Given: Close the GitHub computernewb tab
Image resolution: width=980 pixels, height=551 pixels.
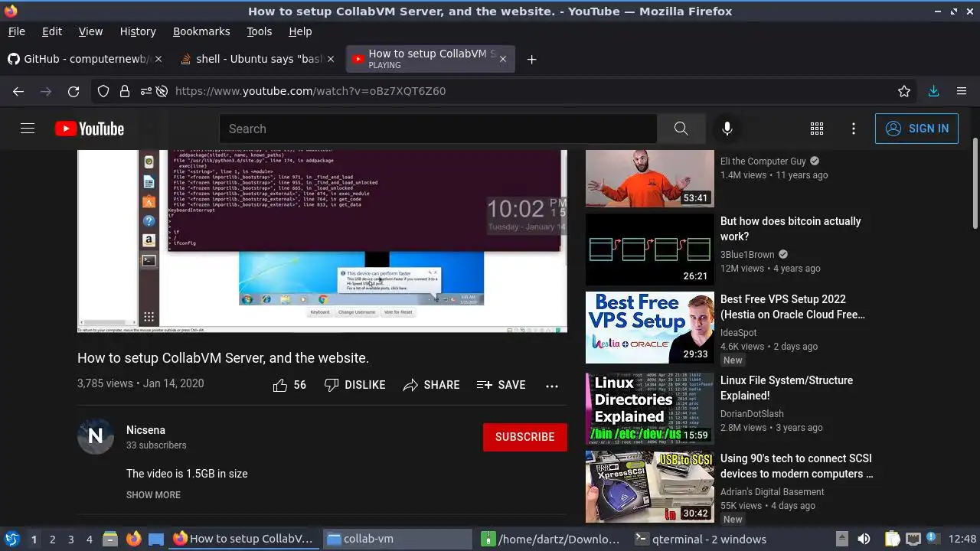Looking at the screenshot, I should click(x=159, y=59).
